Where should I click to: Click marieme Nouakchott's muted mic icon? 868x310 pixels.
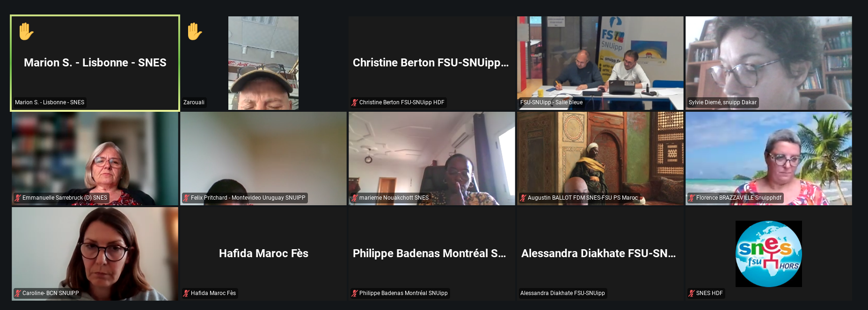(x=355, y=198)
